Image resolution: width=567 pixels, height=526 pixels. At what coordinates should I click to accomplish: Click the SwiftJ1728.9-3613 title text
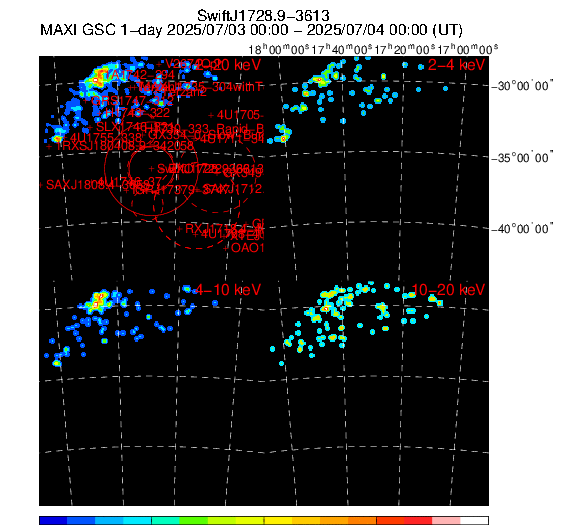point(263,16)
